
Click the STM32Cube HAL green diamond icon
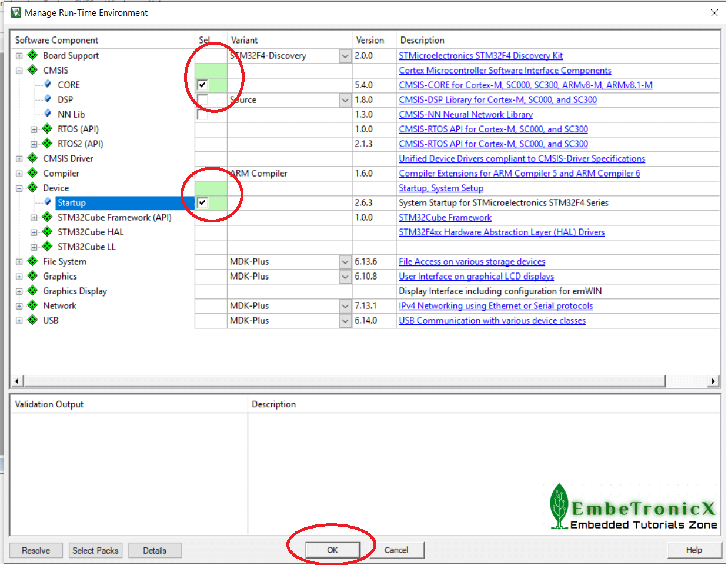pos(48,232)
